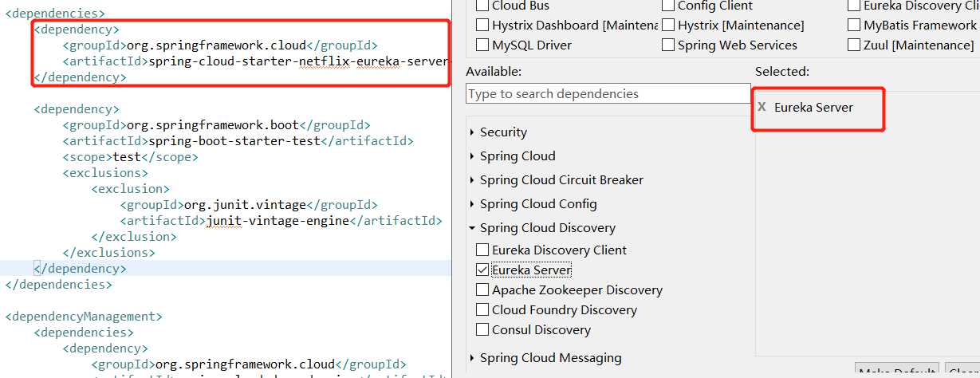Expand the Spring Cloud Messaging category
The image size is (980, 378).
(x=472, y=358)
